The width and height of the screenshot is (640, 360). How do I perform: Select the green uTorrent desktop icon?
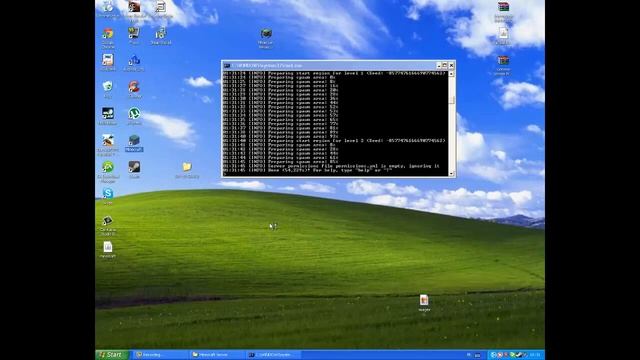[x=134, y=113]
